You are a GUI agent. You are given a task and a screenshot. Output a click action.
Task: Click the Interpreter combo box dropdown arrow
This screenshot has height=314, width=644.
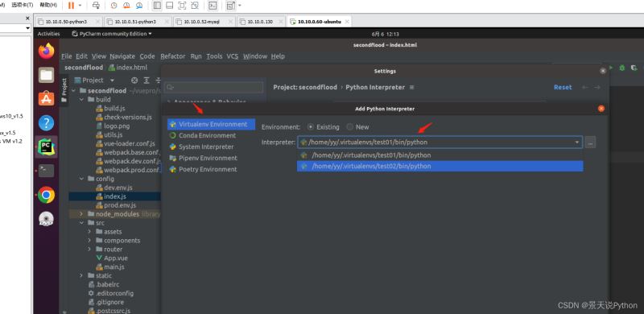point(577,143)
